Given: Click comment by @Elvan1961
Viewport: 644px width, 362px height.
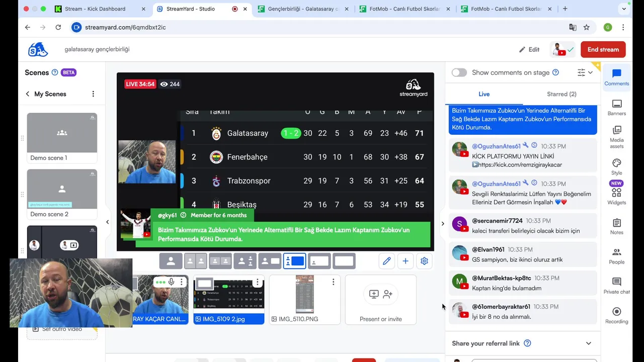Looking at the screenshot, I should (522, 254).
